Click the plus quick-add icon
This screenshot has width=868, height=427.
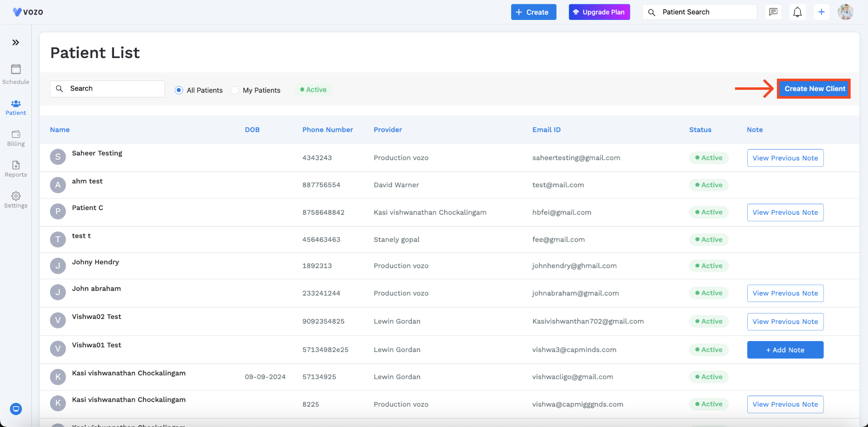tap(821, 12)
